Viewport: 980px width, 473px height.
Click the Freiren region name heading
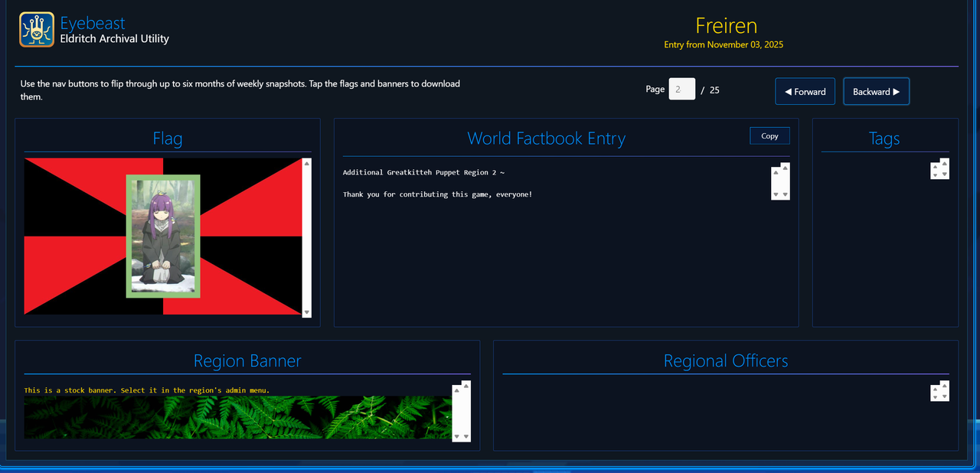(x=726, y=25)
